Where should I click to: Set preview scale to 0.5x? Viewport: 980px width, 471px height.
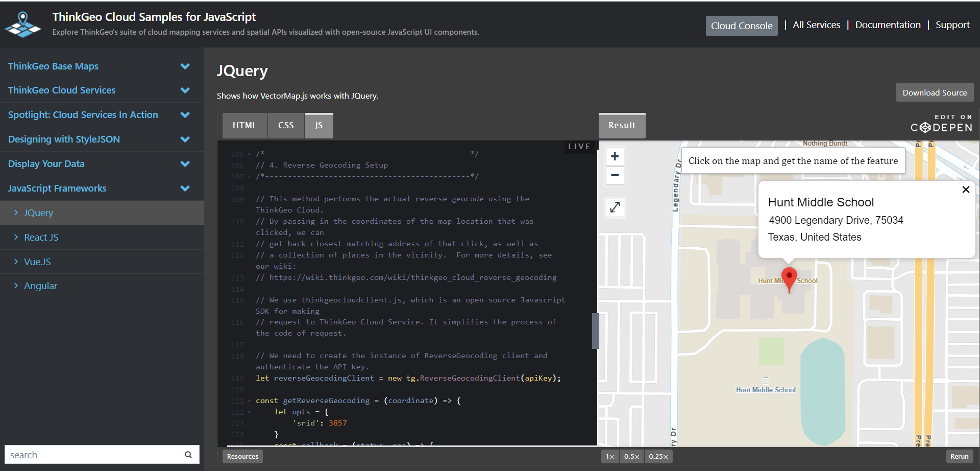631,456
